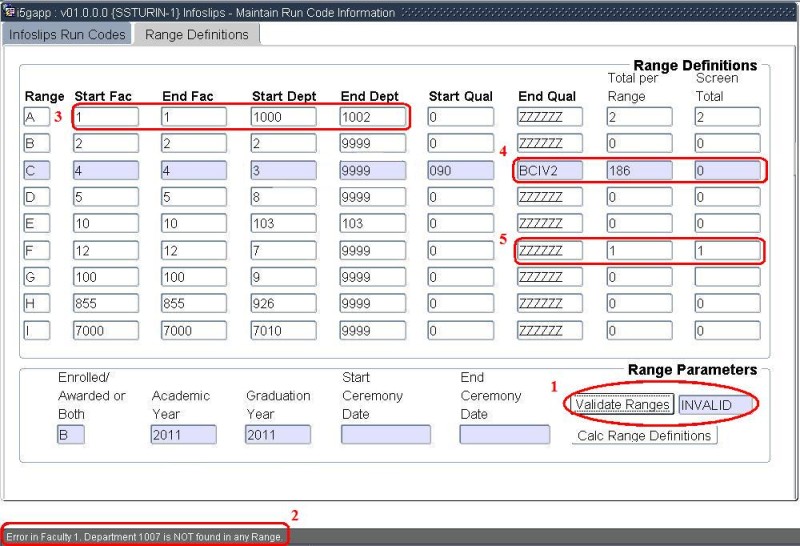Click the Start Ceremony Date field
The width and height of the screenshot is (800, 546).
coord(385,435)
